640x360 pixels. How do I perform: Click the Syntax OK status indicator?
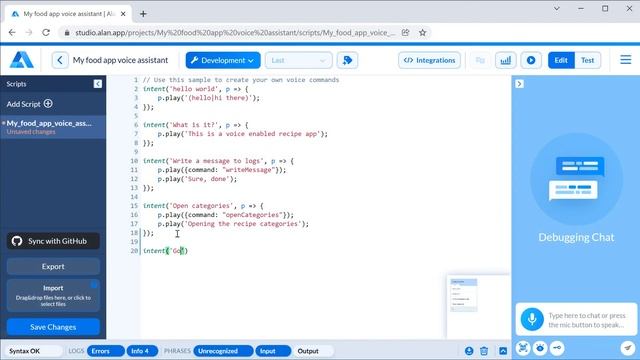[34, 351]
